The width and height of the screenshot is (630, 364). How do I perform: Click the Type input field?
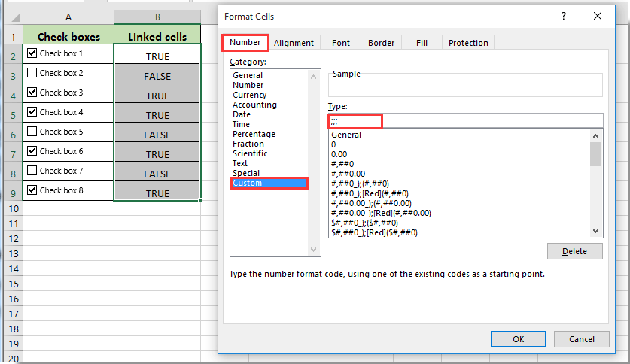(x=465, y=121)
